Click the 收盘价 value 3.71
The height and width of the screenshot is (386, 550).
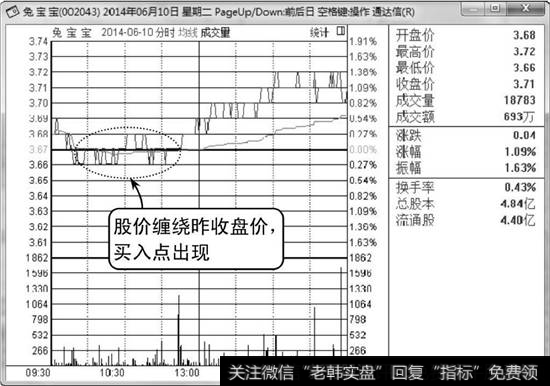pyautogui.click(x=524, y=84)
